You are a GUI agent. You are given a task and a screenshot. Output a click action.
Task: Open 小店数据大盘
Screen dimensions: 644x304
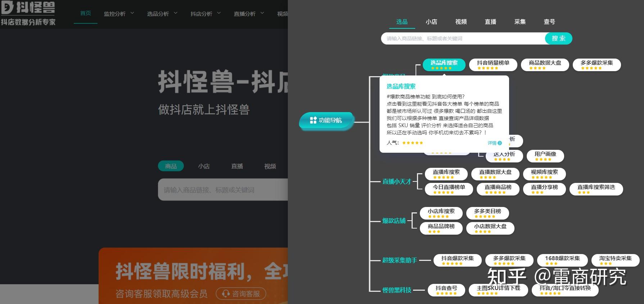click(490, 228)
